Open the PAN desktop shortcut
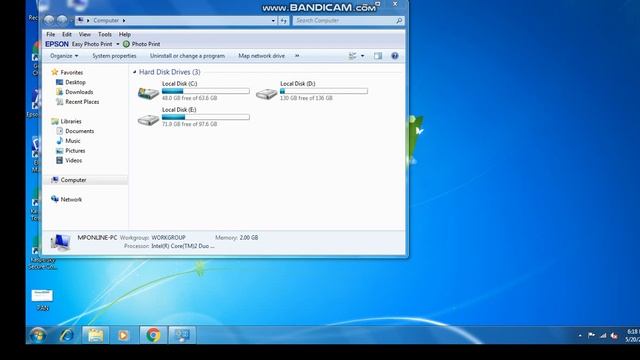Image resolution: width=640 pixels, height=360 pixels. tap(42, 300)
